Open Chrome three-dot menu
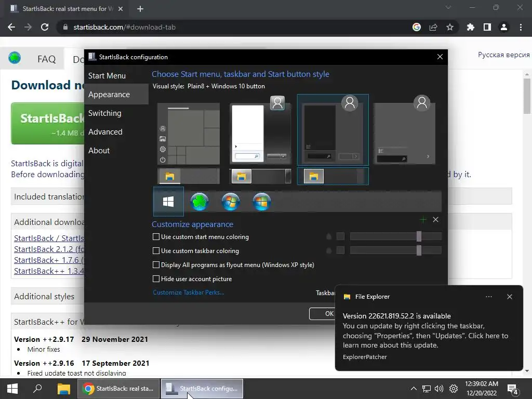 [521, 27]
